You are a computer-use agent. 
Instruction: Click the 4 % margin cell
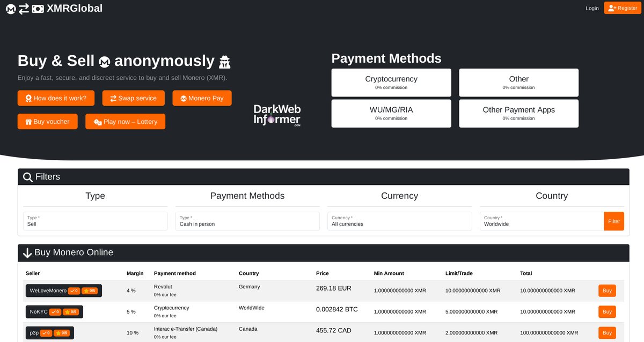coord(131,291)
